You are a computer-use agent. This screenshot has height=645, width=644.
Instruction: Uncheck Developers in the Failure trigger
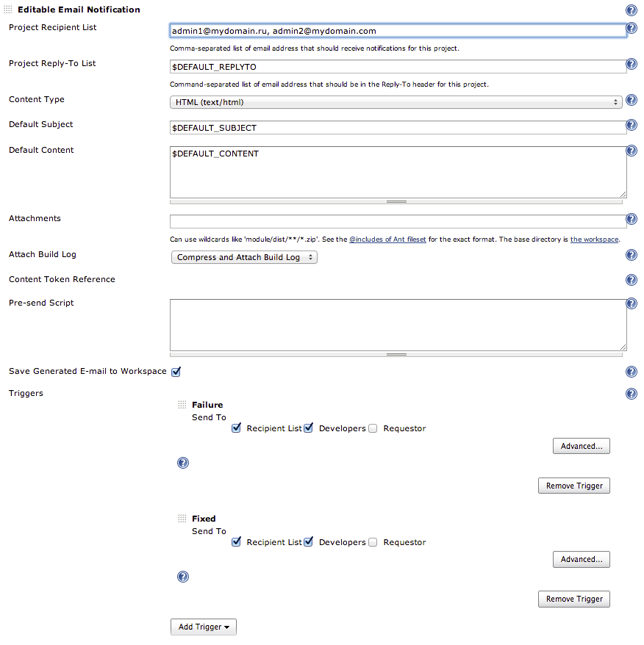309,428
